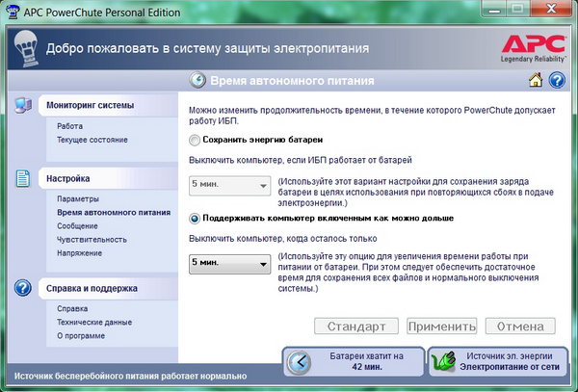Click the app icon in the title bar
The image size is (578, 392).
(x=13, y=12)
